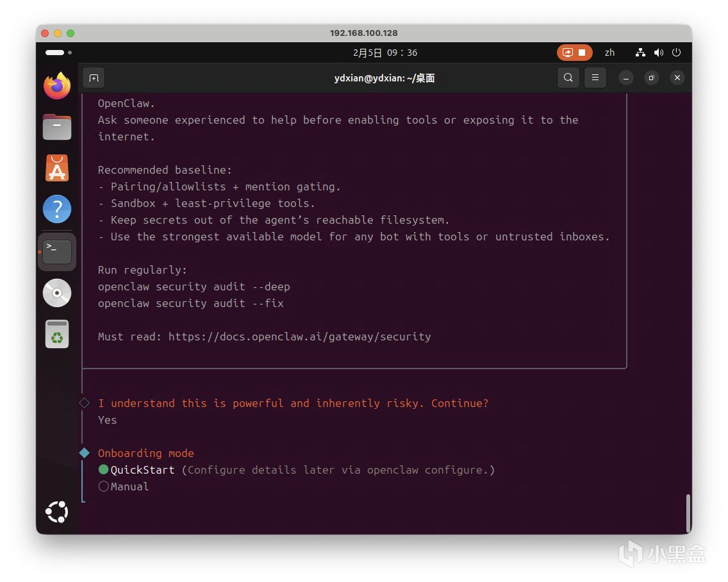Open the system volume and power menu
This screenshot has height=582, width=728.
coord(659,53)
